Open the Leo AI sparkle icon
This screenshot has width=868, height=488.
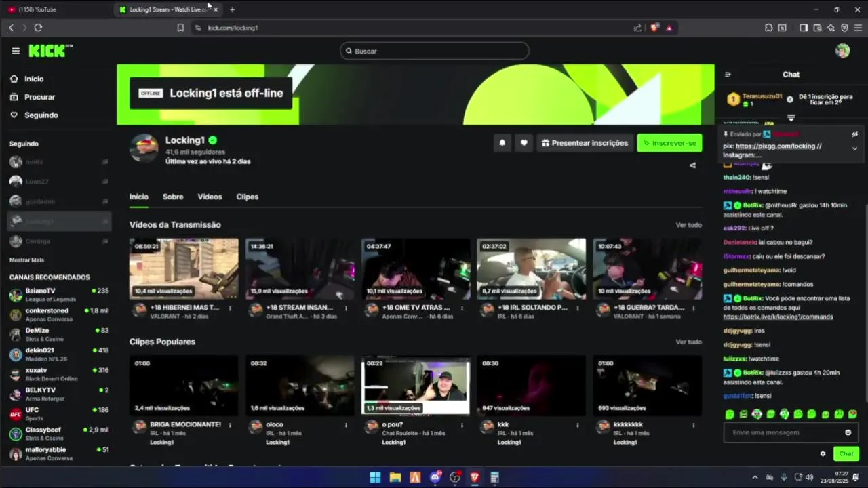(831, 28)
